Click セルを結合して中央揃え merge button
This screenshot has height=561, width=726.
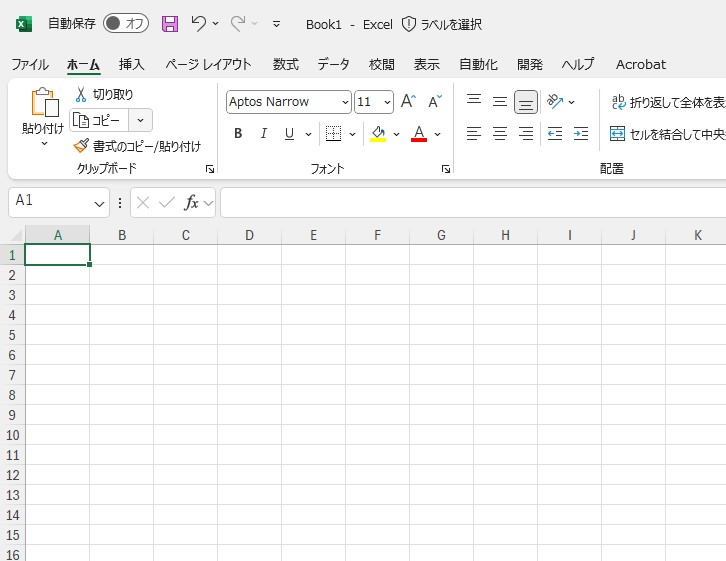(x=667, y=134)
